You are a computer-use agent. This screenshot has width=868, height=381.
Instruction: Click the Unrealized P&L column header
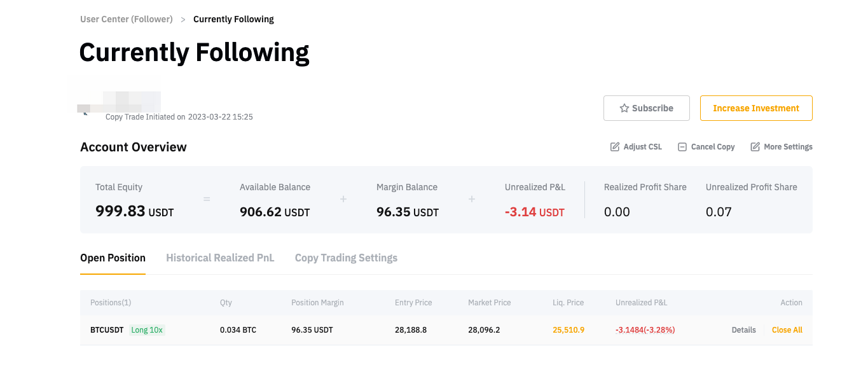pos(642,303)
